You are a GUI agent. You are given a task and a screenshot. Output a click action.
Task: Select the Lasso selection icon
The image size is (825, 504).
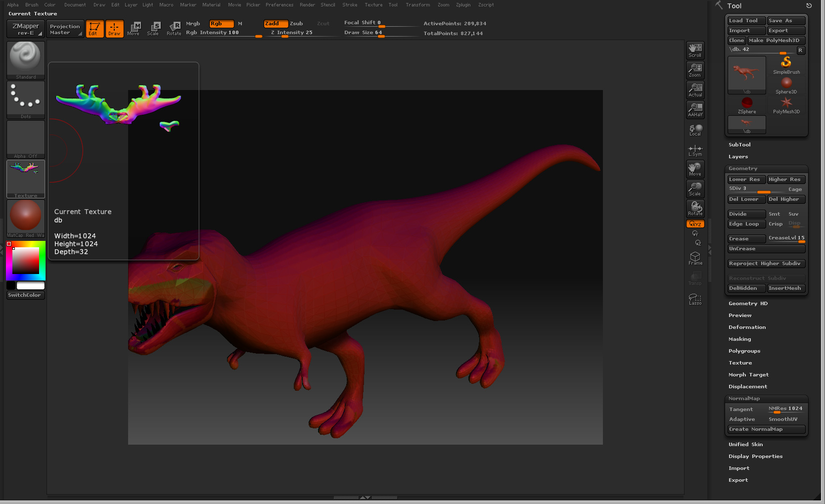(x=695, y=299)
